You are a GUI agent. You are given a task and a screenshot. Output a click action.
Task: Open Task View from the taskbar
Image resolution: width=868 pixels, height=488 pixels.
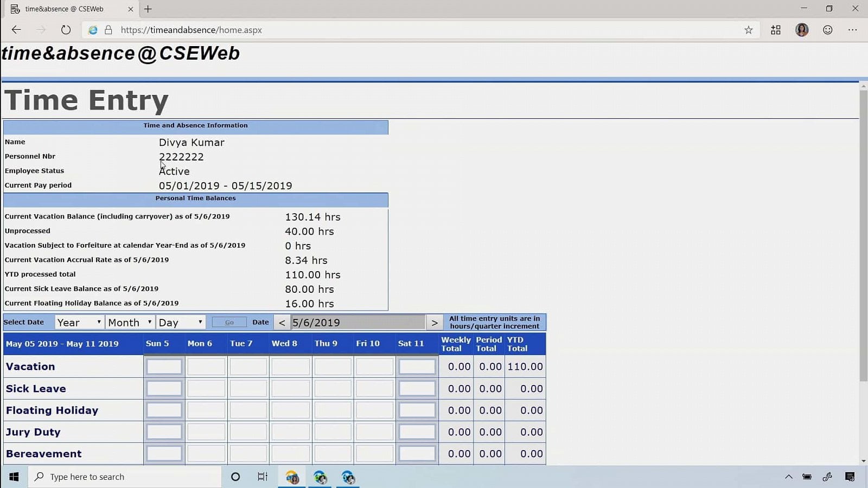pyautogui.click(x=263, y=477)
